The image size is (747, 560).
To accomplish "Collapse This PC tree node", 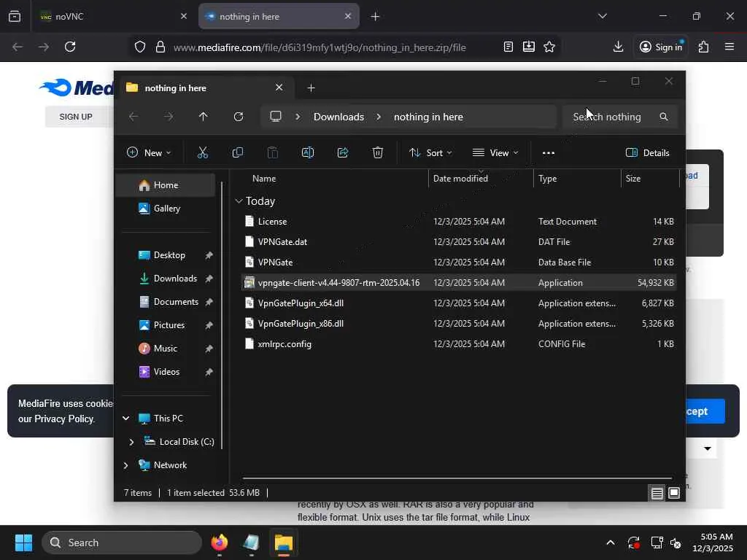I will tap(125, 418).
